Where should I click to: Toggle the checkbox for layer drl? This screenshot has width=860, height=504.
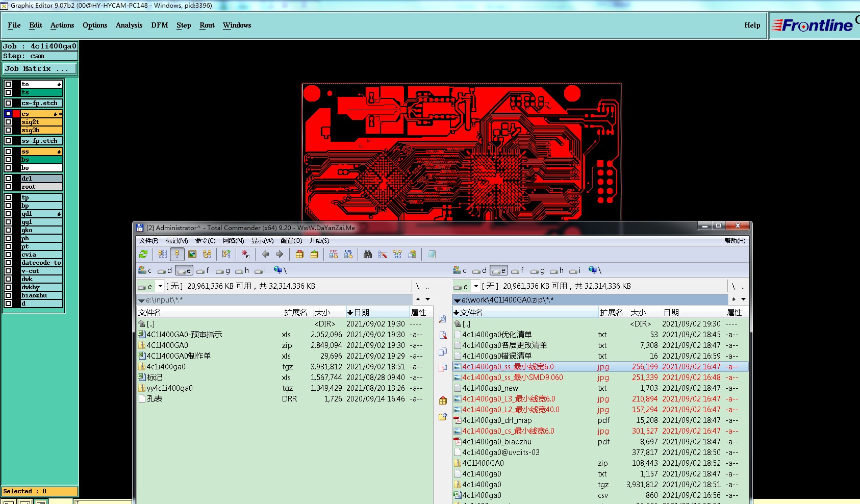(8, 179)
